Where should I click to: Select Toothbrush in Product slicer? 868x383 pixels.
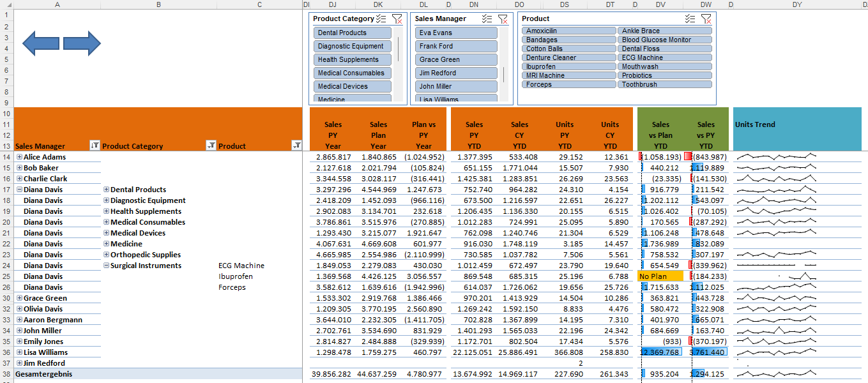click(664, 84)
